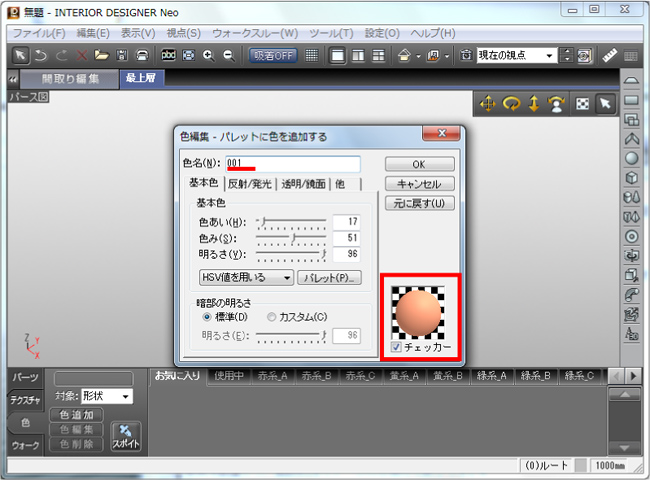This screenshot has width=650, height=480.
Task: Click the zoom in magnifier icon
Action: coord(209,55)
